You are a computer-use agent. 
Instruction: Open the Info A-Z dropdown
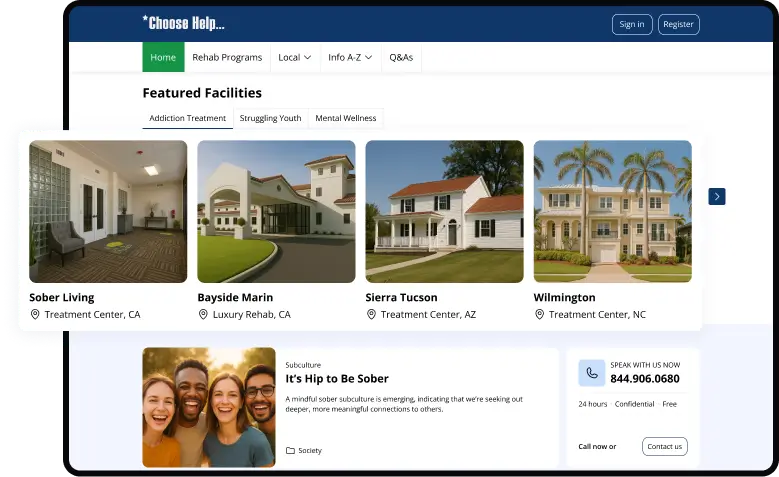350,58
